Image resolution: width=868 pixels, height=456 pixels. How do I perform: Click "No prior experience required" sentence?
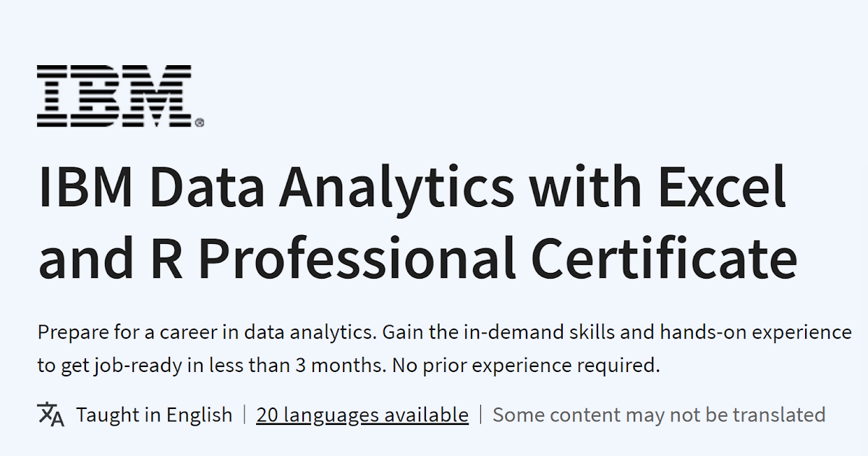point(526,366)
